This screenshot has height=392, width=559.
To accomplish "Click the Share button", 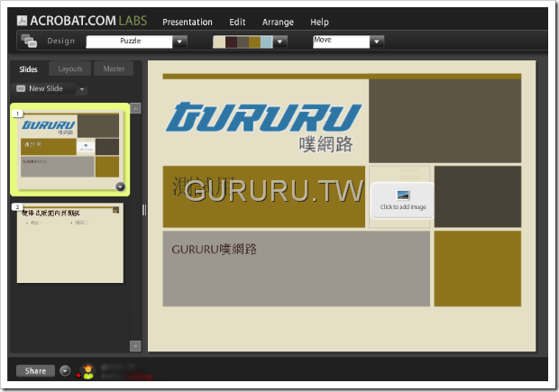I will tap(36, 371).
